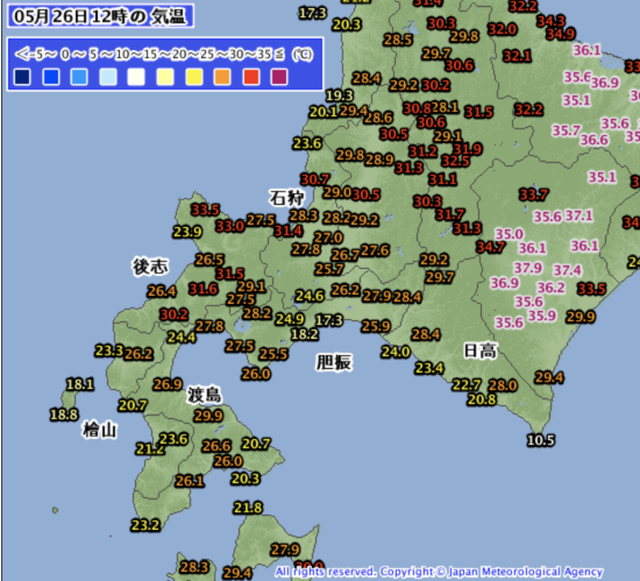Click the white 10 to 15°C legend swatch
Viewport: 640px width, 581px height.
[136, 77]
